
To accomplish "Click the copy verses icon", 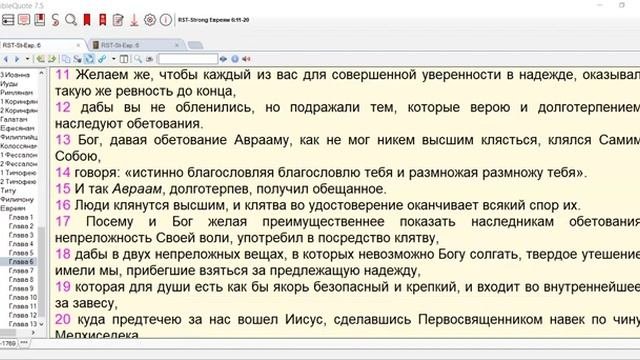I will click(66, 59).
